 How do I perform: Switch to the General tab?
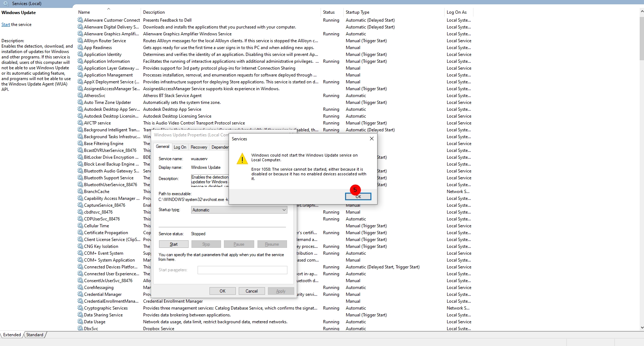click(162, 146)
